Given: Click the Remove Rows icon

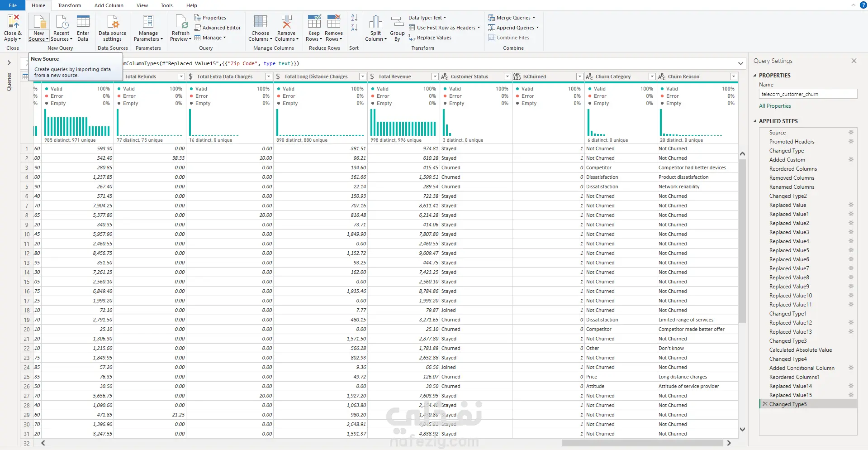Looking at the screenshot, I should coord(334,21).
